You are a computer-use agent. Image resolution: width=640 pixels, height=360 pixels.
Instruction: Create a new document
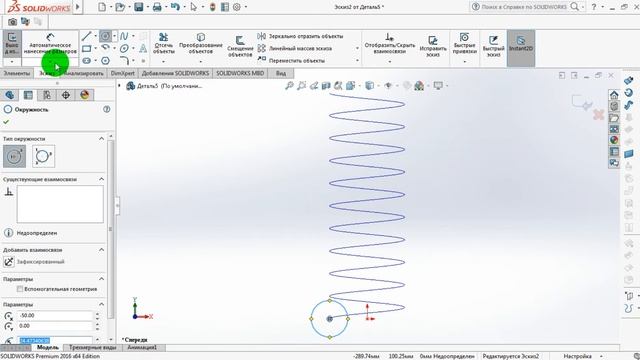(102, 7)
